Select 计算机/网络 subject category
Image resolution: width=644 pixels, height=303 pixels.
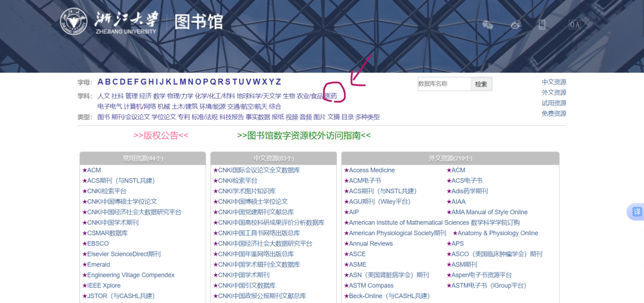140,106
